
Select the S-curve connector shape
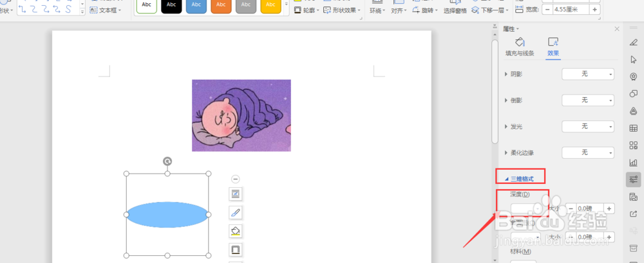69,10
